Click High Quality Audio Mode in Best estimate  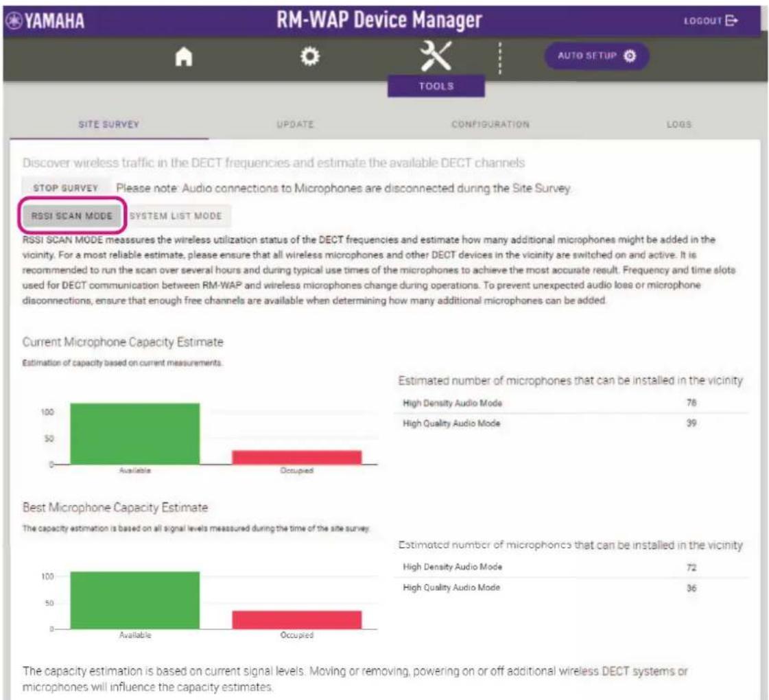tap(451, 587)
